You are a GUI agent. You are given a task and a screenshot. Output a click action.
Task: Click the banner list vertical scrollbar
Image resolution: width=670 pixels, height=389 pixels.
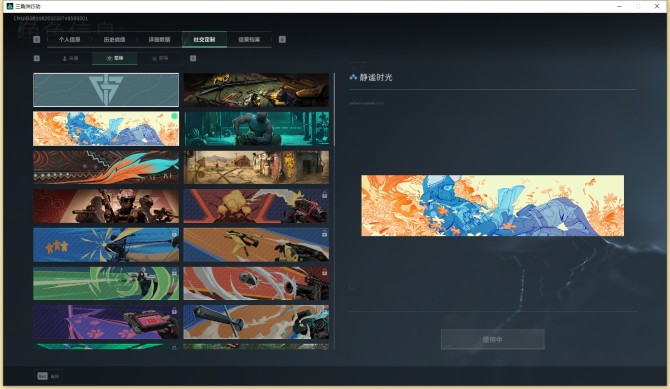(x=334, y=110)
